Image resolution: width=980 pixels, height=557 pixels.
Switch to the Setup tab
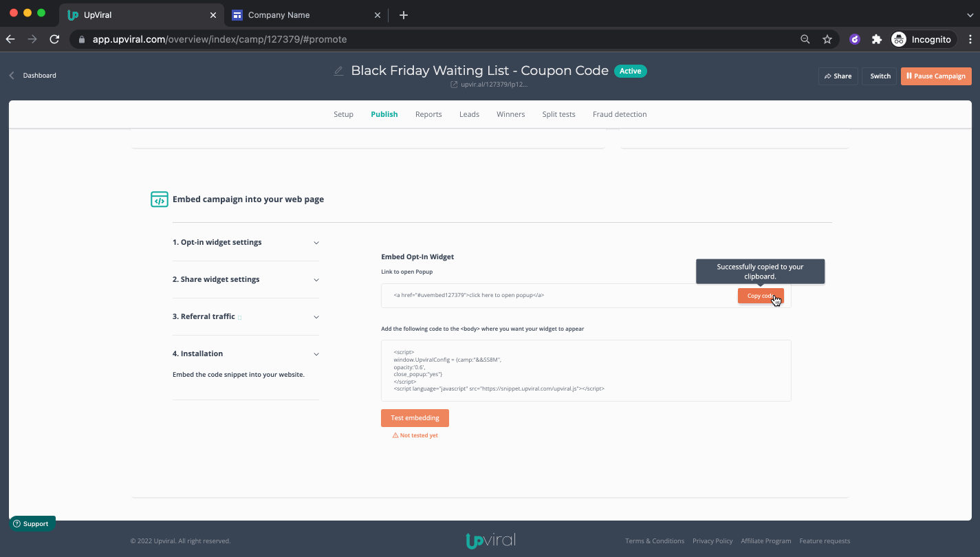(x=343, y=114)
